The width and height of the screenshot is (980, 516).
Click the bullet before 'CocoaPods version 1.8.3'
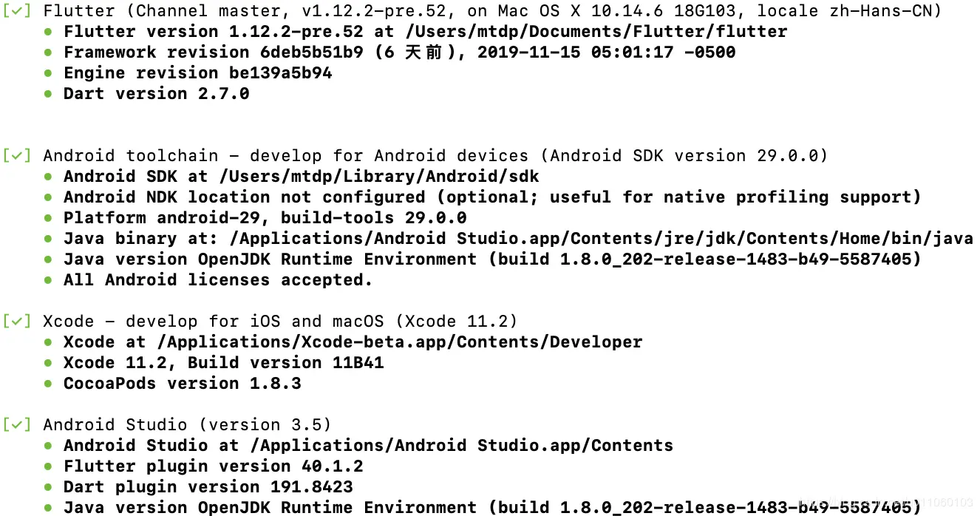pos(48,384)
